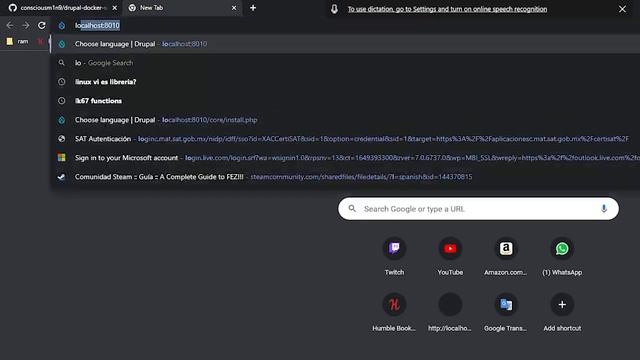Open a new tab with the plus button
This screenshot has width=640, height=360.
tap(253, 8)
